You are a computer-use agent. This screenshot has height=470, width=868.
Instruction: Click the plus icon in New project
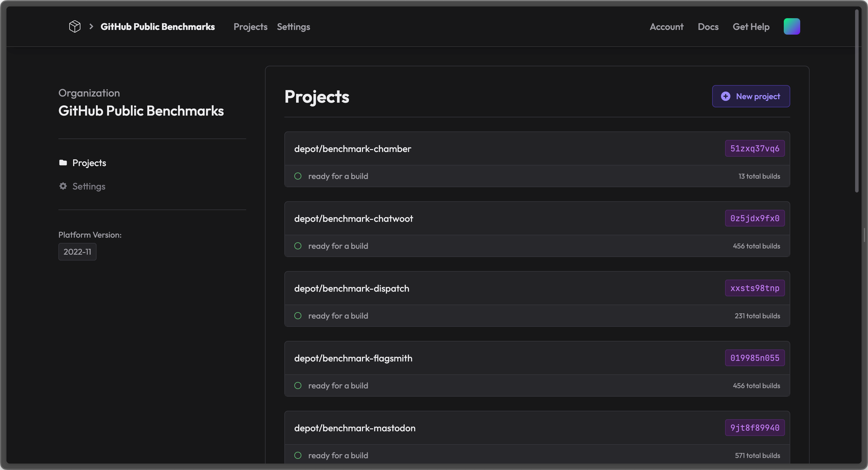pyautogui.click(x=725, y=96)
